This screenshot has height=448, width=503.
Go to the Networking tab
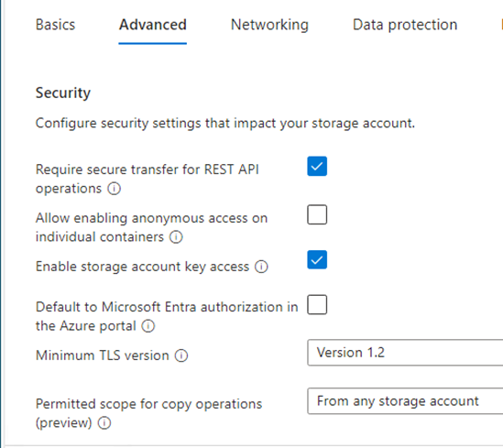pyautogui.click(x=269, y=25)
